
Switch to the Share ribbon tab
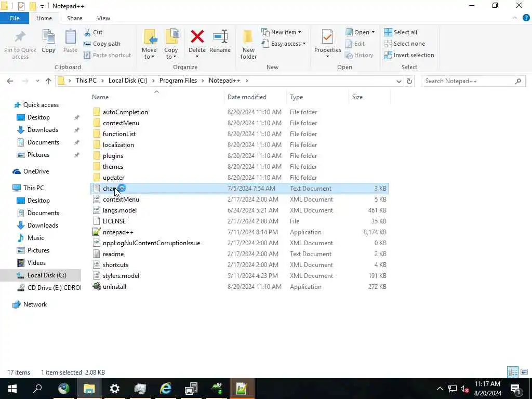click(x=74, y=18)
